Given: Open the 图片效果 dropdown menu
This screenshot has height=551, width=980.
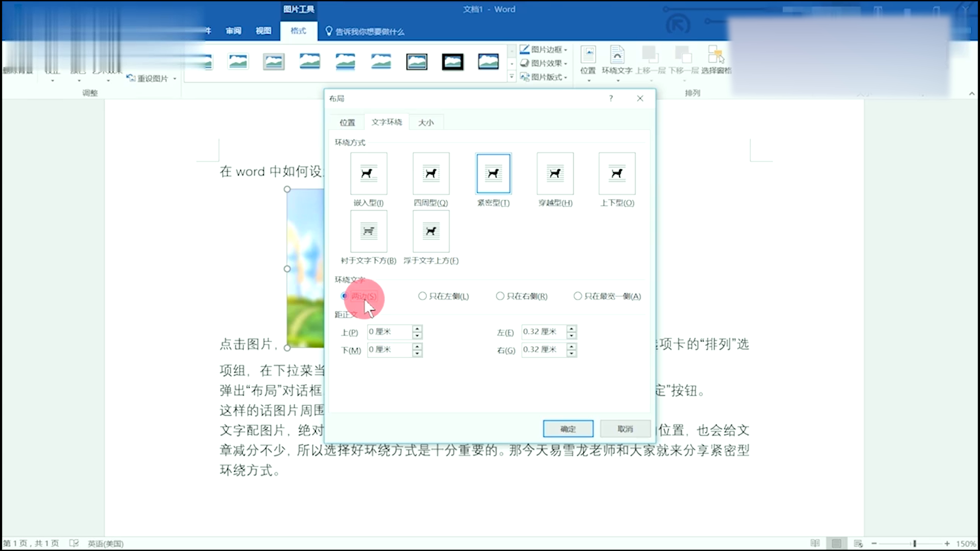Looking at the screenshot, I should tap(544, 63).
